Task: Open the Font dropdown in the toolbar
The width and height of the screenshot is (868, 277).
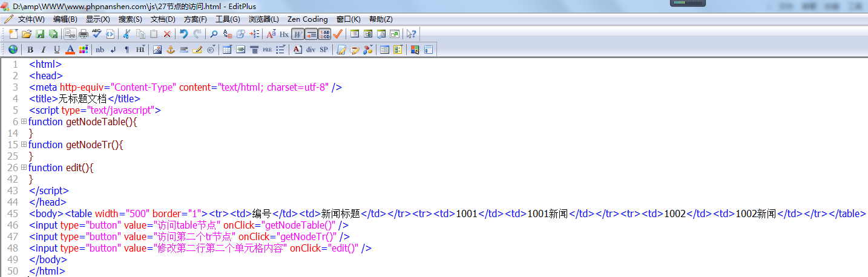Action: pos(271,34)
